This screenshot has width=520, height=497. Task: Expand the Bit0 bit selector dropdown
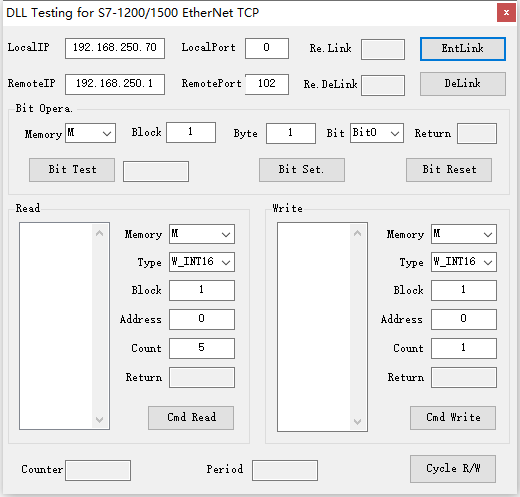[x=377, y=133]
